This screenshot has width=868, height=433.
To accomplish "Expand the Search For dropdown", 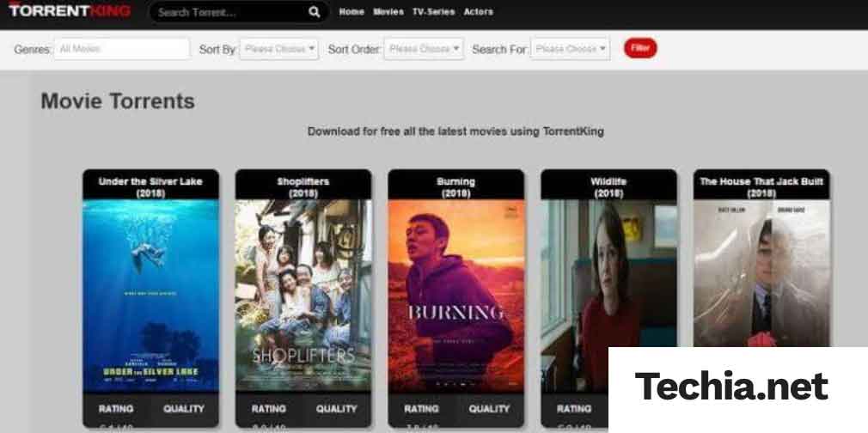I will click(570, 49).
